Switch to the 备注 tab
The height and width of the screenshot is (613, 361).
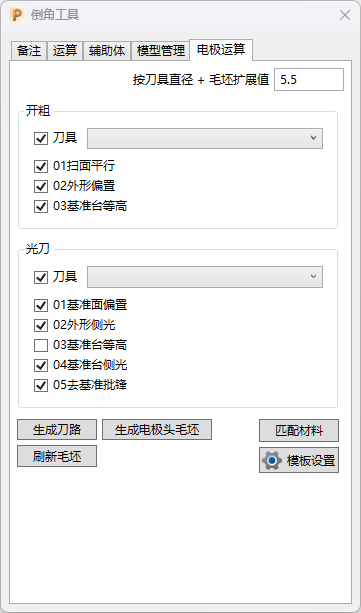coord(29,51)
